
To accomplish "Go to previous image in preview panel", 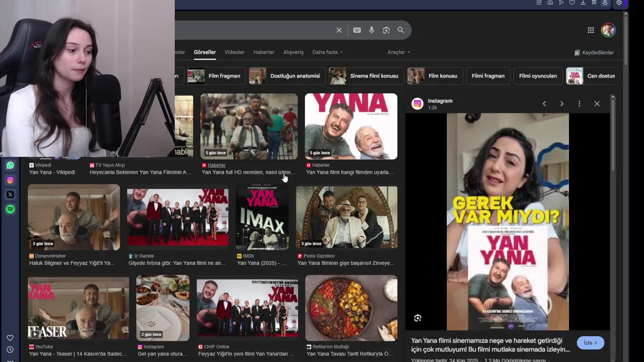I will click(x=544, y=104).
